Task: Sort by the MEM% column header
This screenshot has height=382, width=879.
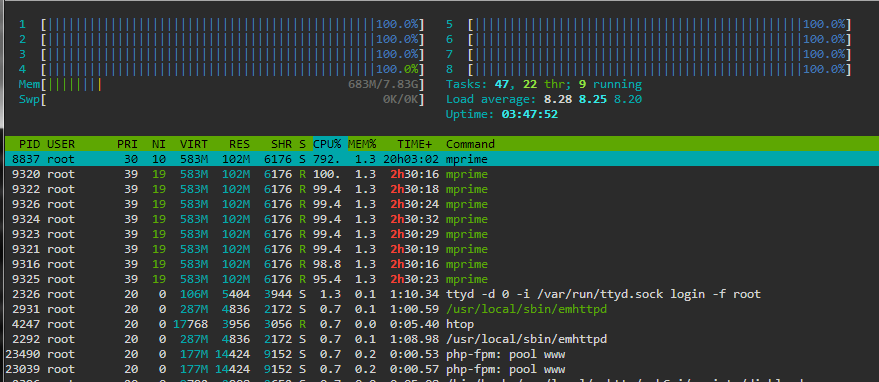Action: point(362,144)
